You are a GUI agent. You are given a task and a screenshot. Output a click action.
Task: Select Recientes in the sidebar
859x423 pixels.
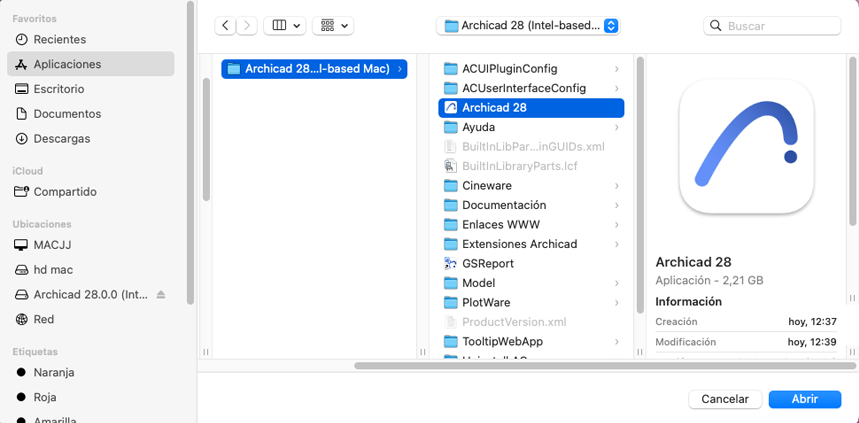click(91, 39)
